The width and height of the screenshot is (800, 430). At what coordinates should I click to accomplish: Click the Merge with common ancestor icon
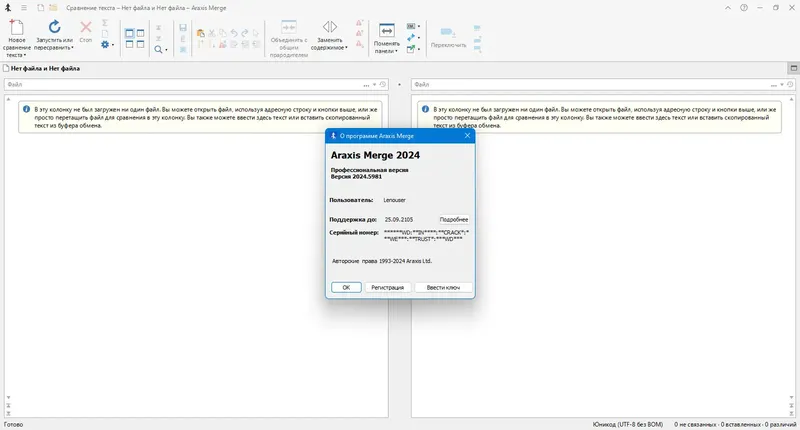pos(289,27)
